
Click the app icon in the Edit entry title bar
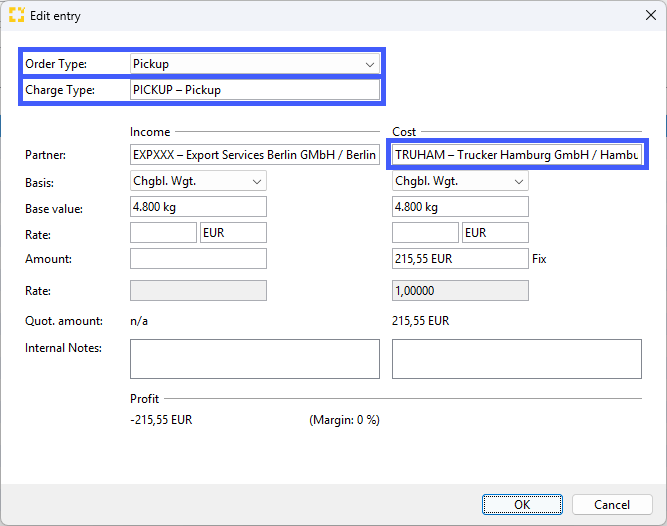click(x=17, y=15)
